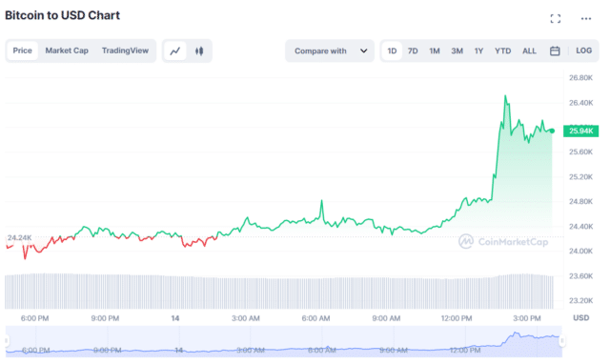
Task: Click the Bitcoin to USD Chart heading
Action: (x=62, y=15)
